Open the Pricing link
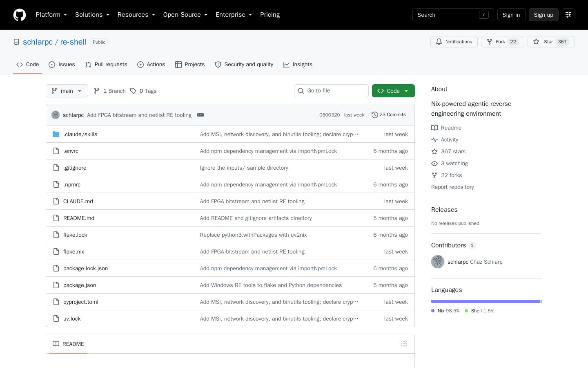 point(270,15)
